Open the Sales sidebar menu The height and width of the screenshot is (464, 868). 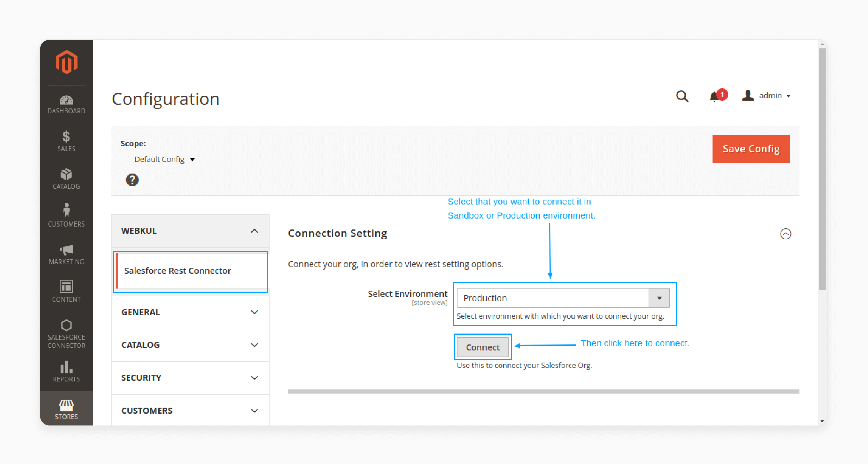coord(66,141)
